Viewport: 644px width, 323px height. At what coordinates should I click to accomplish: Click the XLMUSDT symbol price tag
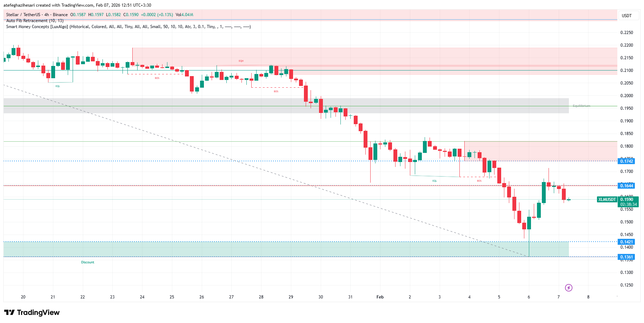[607, 200]
